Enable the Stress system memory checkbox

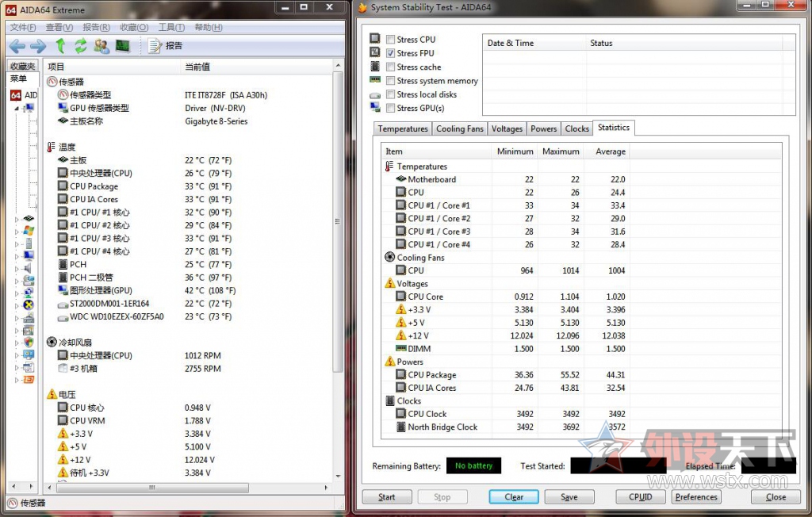tap(390, 81)
